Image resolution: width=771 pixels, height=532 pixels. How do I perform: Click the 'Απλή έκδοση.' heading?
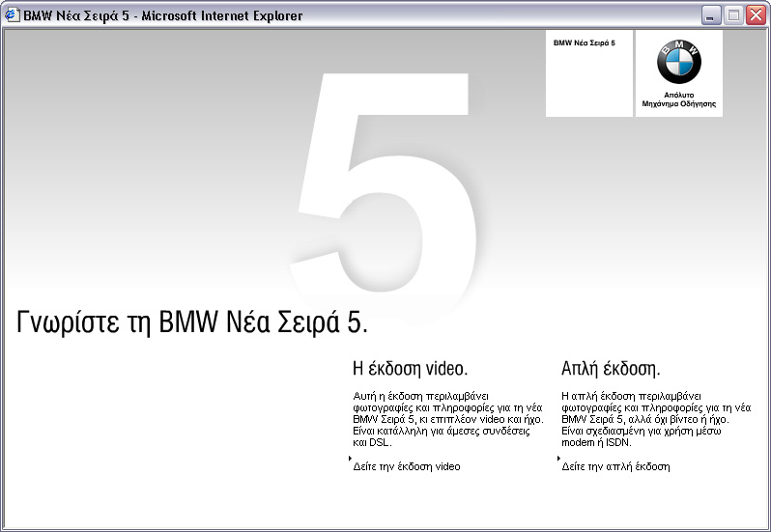pyautogui.click(x=611, y=369)
